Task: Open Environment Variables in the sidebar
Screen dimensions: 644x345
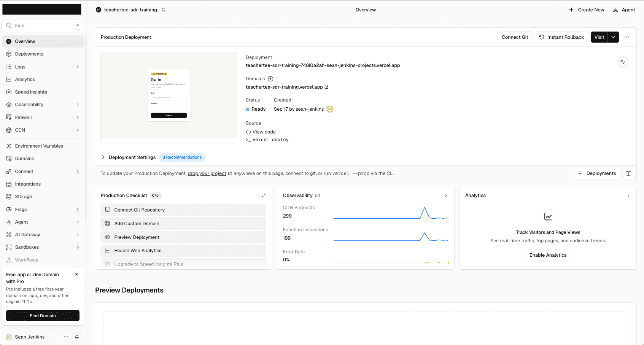Action: click(x=43, y=146)
